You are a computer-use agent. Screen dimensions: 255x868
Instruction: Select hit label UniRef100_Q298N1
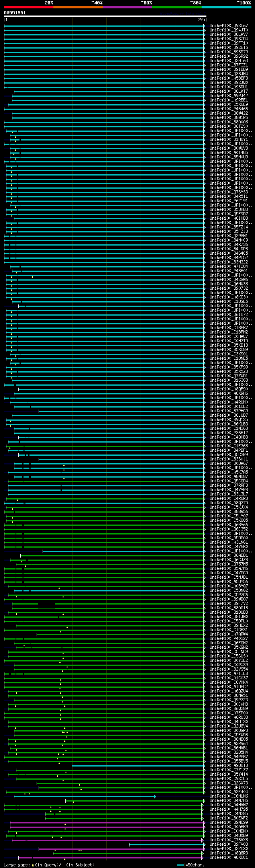coord(229,236)
